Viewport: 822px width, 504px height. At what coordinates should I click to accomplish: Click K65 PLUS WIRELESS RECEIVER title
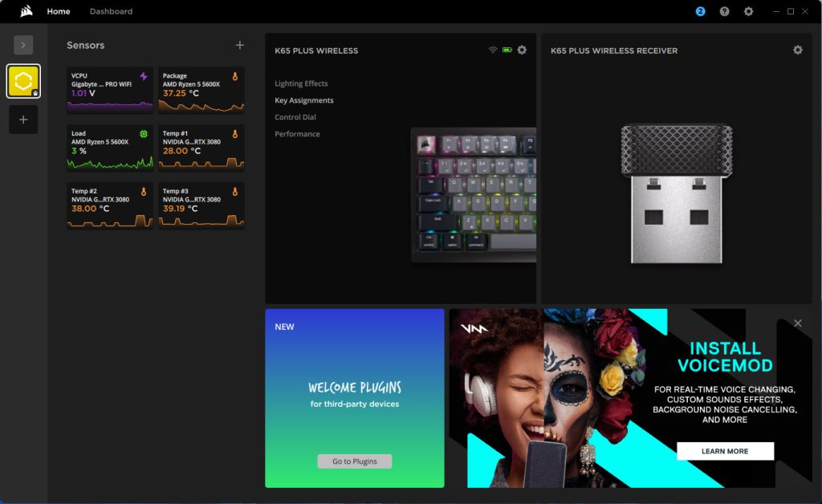(x=614, y=51)
